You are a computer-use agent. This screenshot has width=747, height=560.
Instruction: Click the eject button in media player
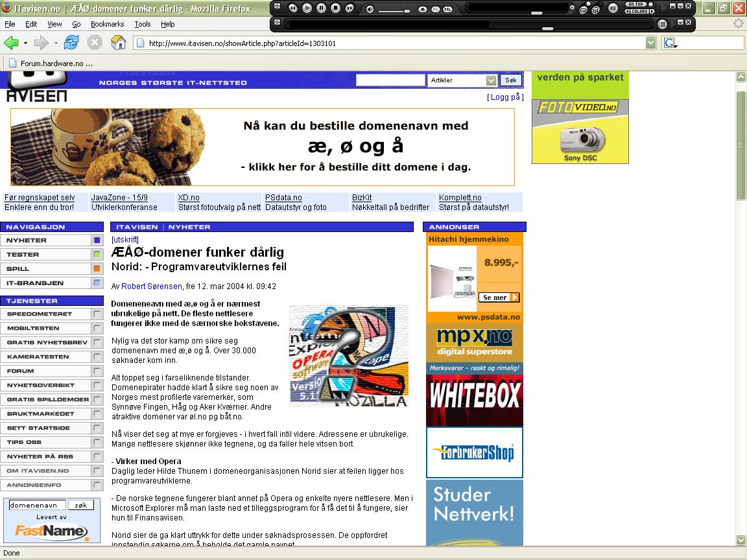point(423,10)
